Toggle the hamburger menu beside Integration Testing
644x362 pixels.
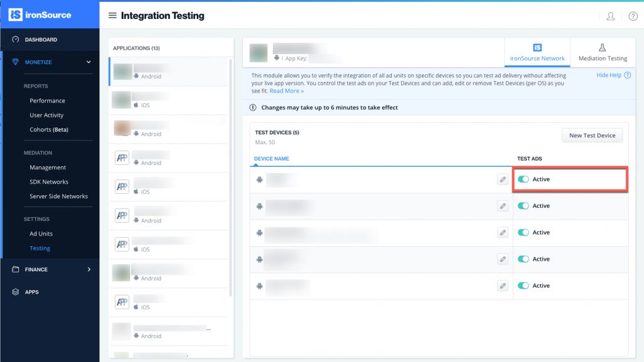tap(112, 15)
